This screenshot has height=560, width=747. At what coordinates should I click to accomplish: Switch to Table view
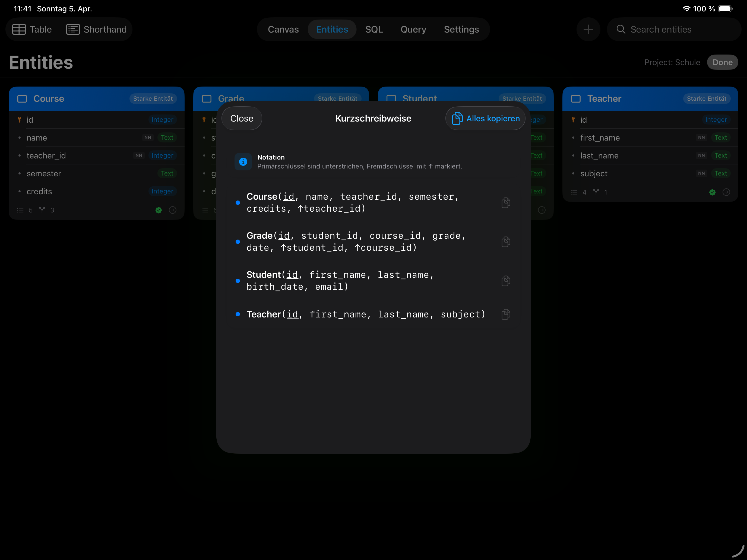tap(32, 29)
